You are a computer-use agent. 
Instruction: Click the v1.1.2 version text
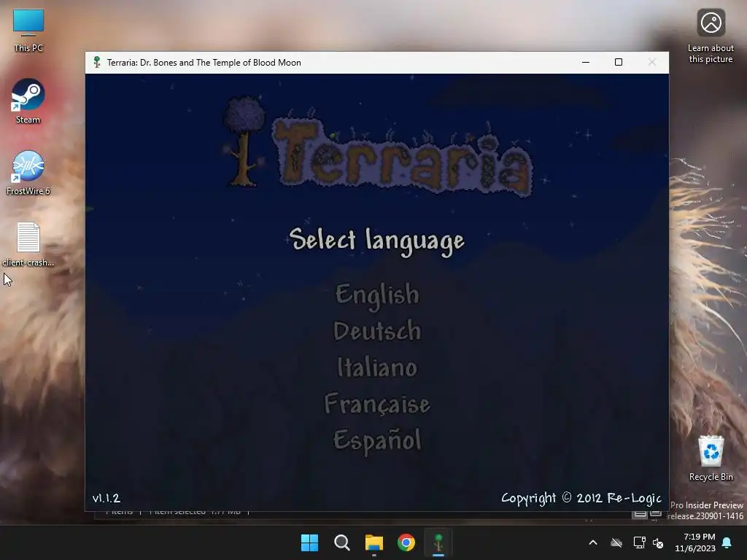point(107,498)
